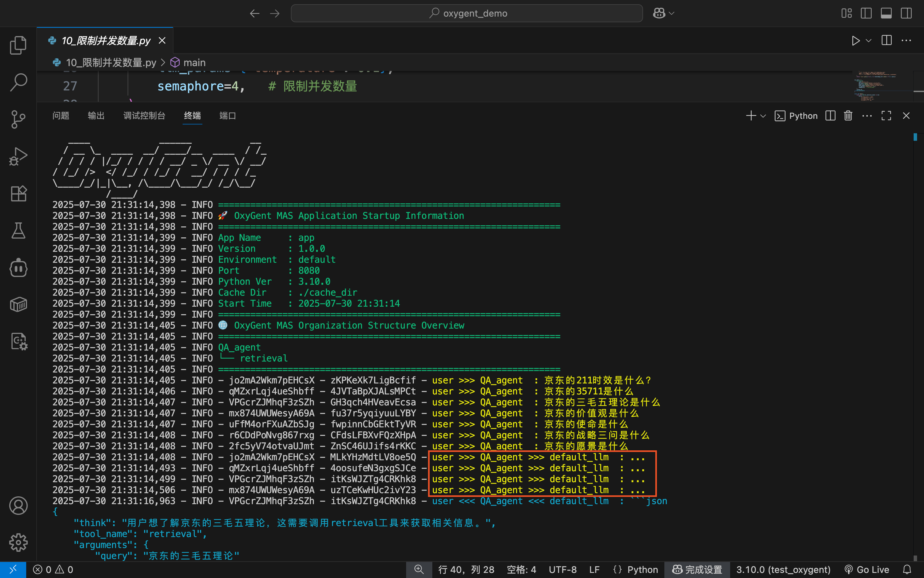Open the container box view in activity bar
The image size is (924, 578).
(18, 305)
